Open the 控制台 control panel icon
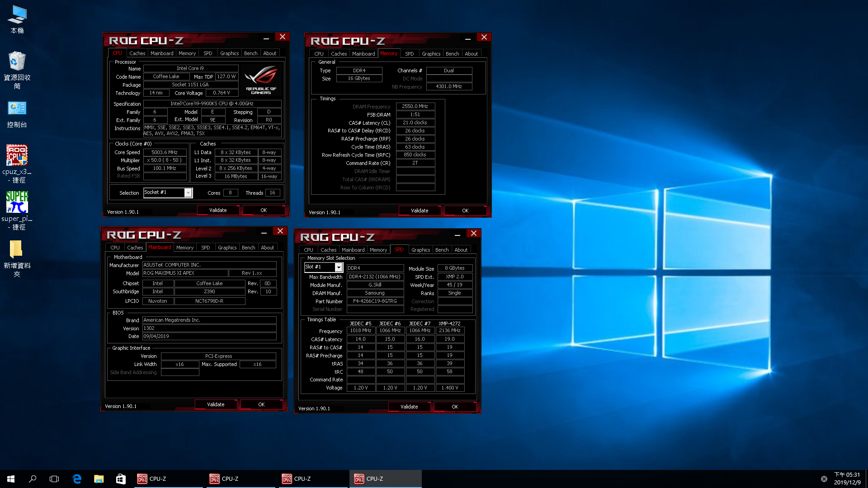Viewport: 868px width, 488px height. (x=17, y=114)
